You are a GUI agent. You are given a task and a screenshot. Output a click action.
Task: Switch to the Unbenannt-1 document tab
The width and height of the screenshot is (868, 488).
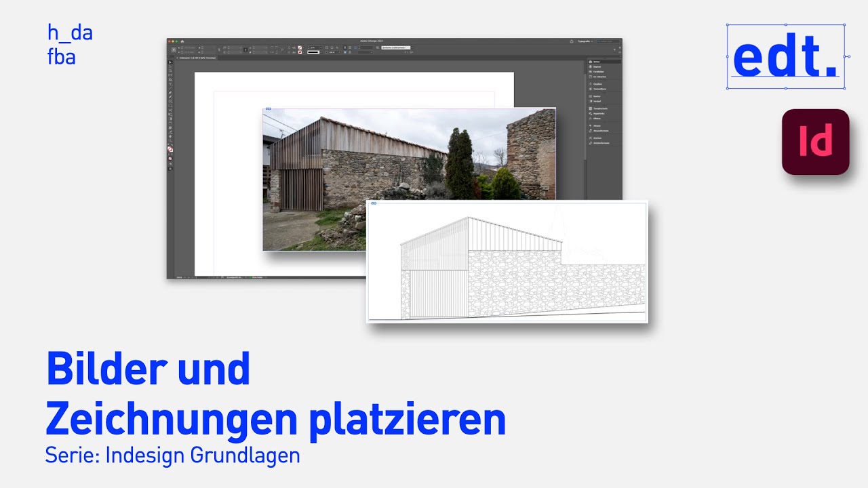coord(196,58)
